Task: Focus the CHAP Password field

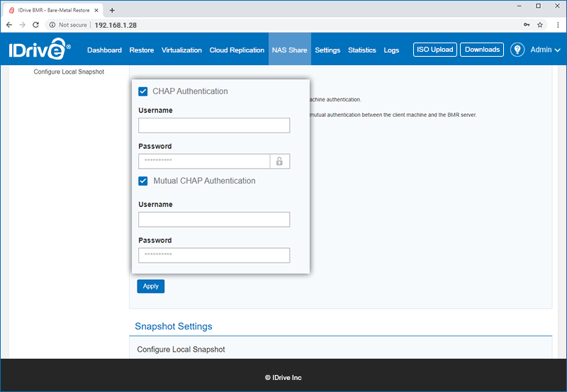Action: (204, 162)
